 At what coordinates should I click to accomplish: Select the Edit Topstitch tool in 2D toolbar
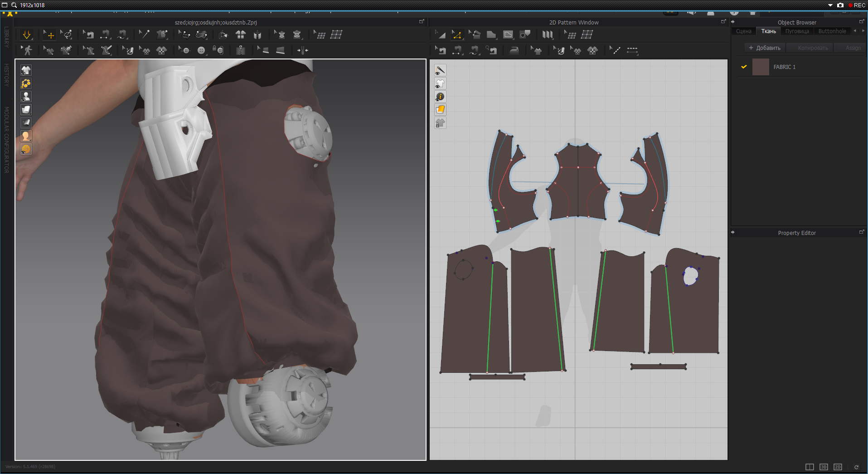[615, 50]
